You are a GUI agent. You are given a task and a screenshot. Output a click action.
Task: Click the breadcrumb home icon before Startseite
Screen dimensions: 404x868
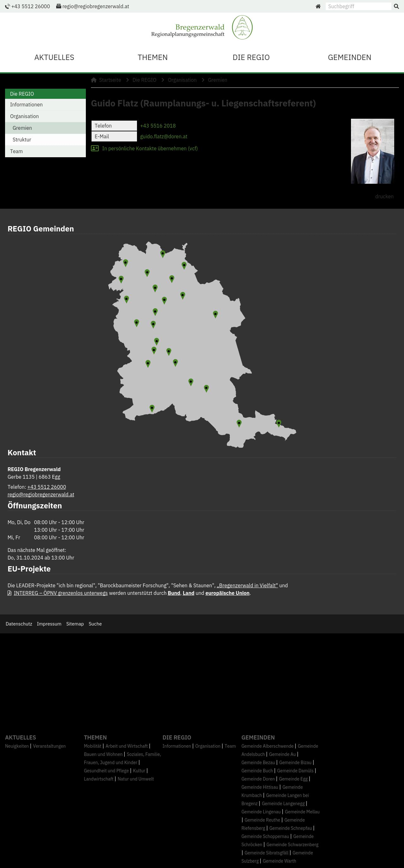pyautogui.click(x=94, y=80)
